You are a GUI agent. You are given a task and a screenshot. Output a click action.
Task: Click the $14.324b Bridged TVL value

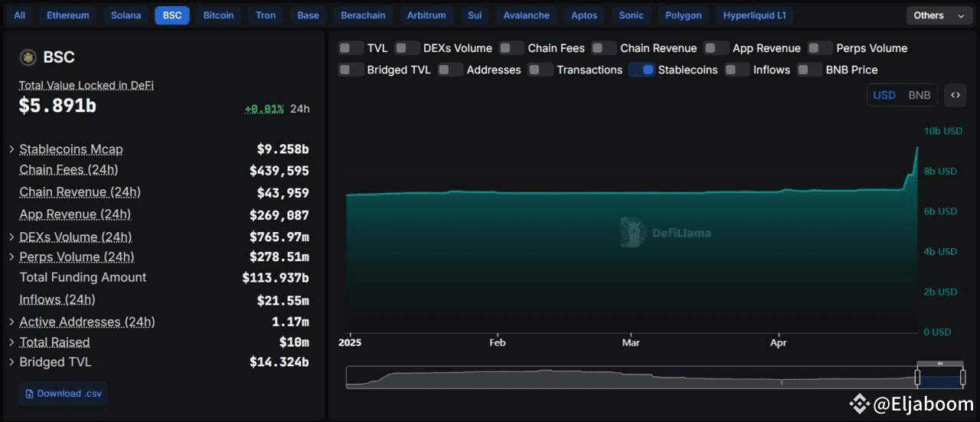coord(279,362)
